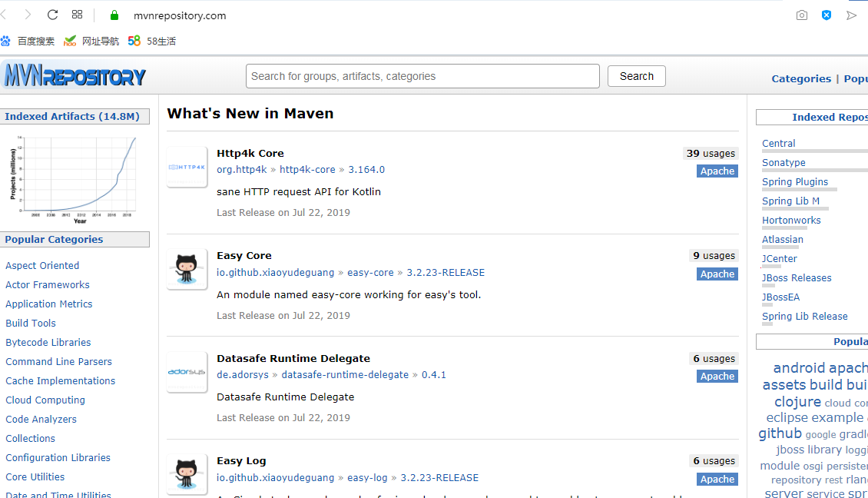Click the clojure tag in tag cloud
Viewport: 868px width, 498px height.
pyautogui.click(x=797, y=402)
